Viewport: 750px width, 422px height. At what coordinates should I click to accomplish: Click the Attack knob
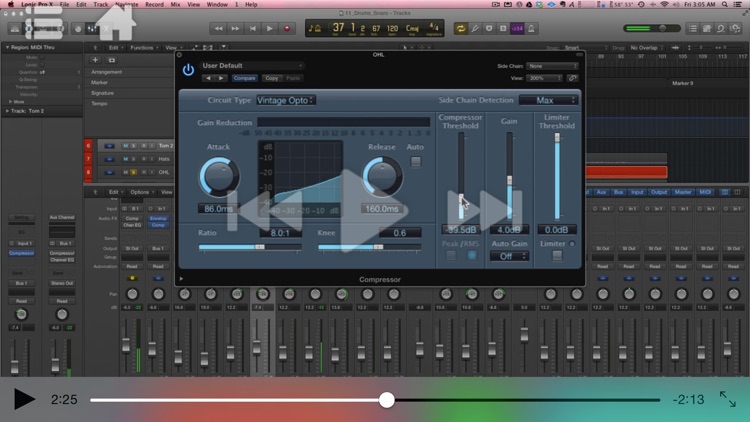[219, 177]
